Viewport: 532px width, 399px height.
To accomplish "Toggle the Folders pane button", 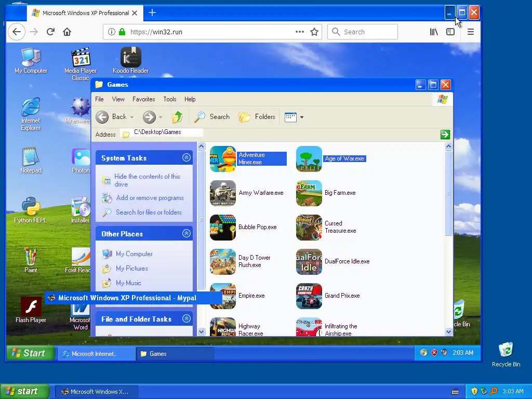I will [257, 117].
